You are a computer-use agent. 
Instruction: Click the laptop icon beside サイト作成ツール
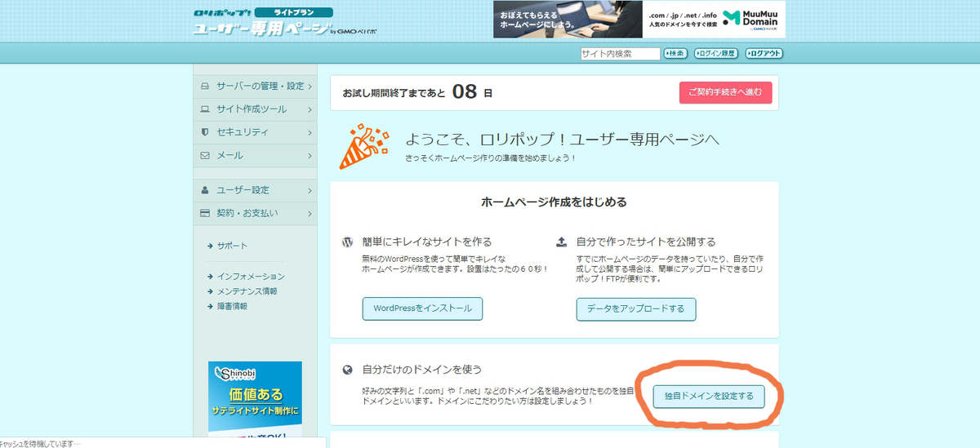(205, 109)
